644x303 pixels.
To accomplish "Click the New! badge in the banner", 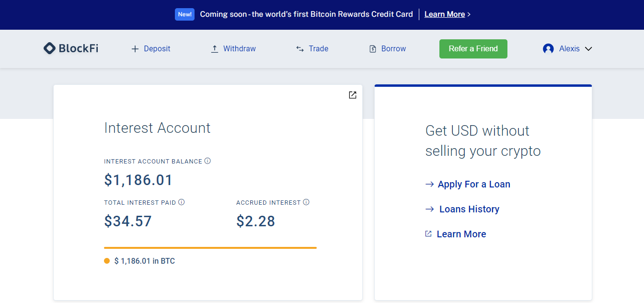I will [184, 14].
